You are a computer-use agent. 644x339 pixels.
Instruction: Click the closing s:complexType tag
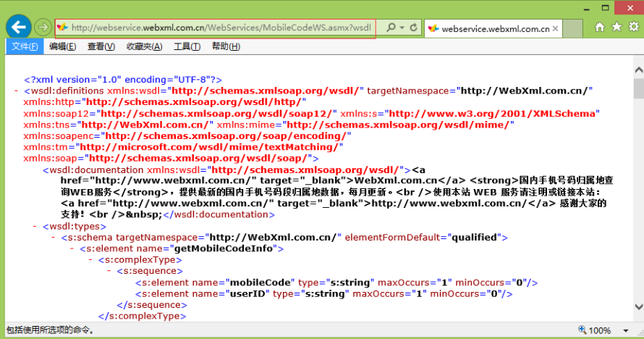[x=142, y=316]
